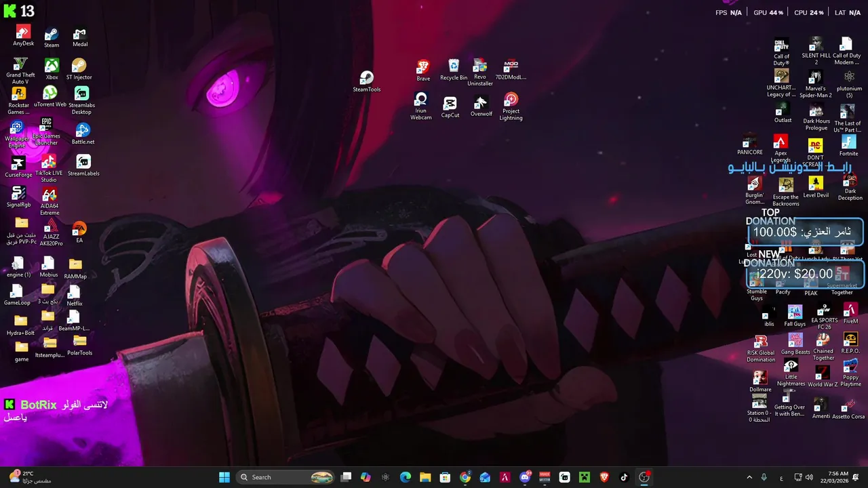Select the CapCut desktop icon
Image resolution: width=868 pixels, height=488 pixels.
[x=450, y=108]
